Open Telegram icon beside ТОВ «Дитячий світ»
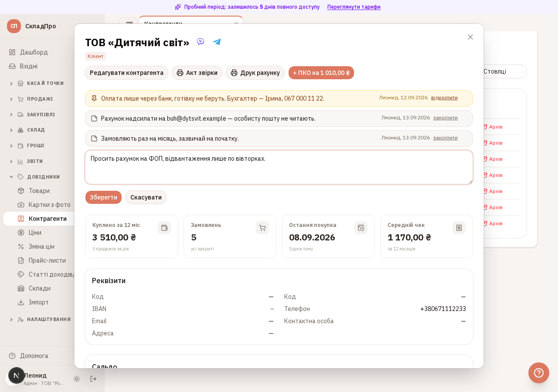The width and height of the screenshot is (558, 392). click(217, 42)
